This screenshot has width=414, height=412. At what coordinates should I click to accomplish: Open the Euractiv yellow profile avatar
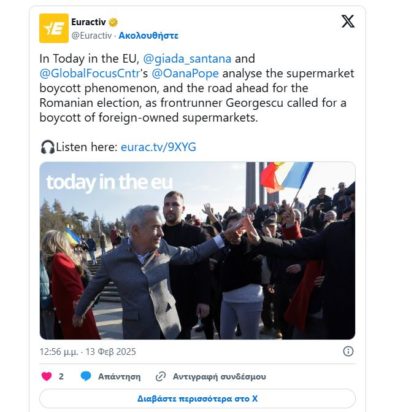click(54, 28)
